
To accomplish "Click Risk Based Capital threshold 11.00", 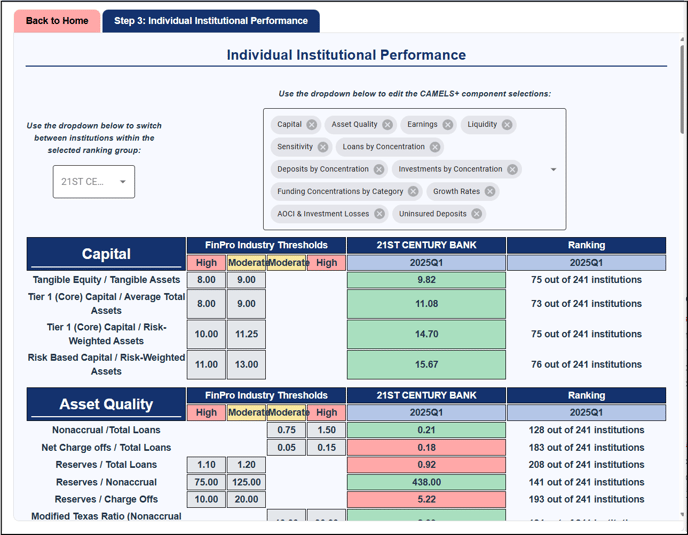I will 206,365.
